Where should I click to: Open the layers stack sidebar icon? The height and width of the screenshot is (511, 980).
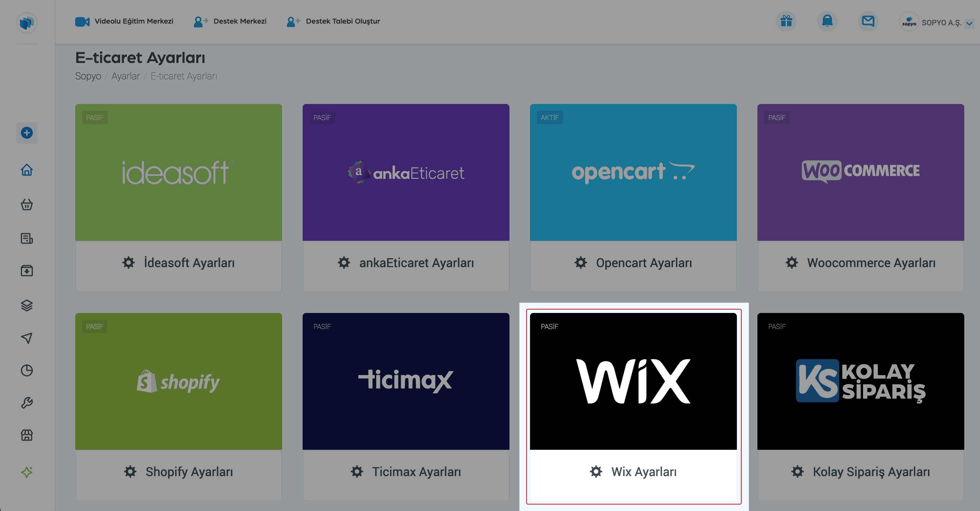pos(27,305)
